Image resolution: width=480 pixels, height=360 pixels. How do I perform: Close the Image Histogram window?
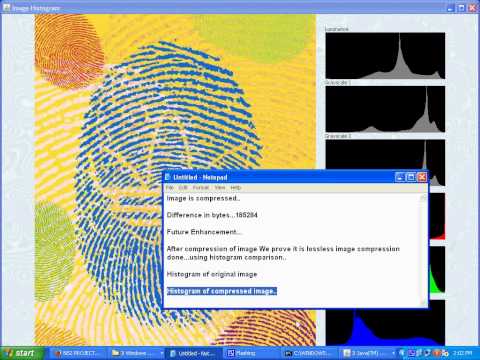click(x=473, y=8)
